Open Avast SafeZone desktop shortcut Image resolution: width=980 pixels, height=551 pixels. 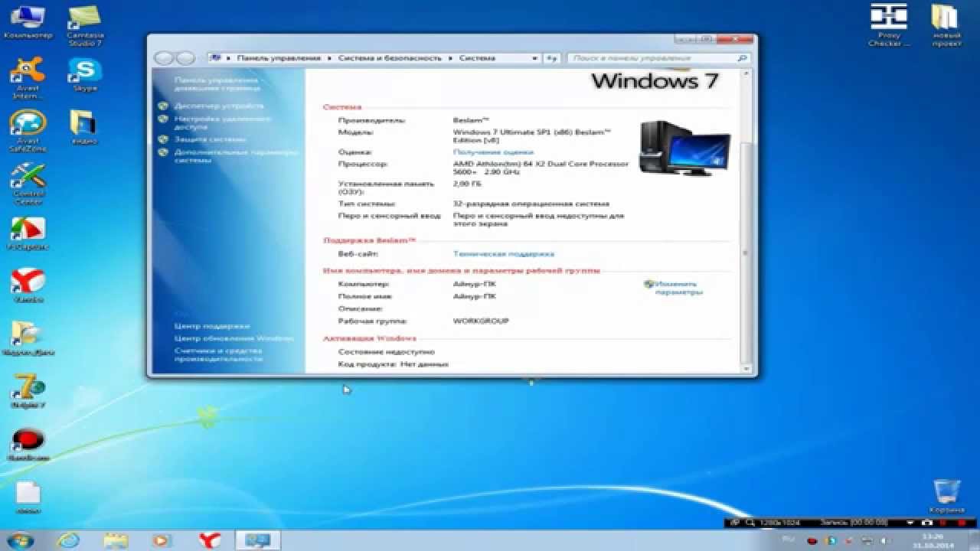point(27,131)
